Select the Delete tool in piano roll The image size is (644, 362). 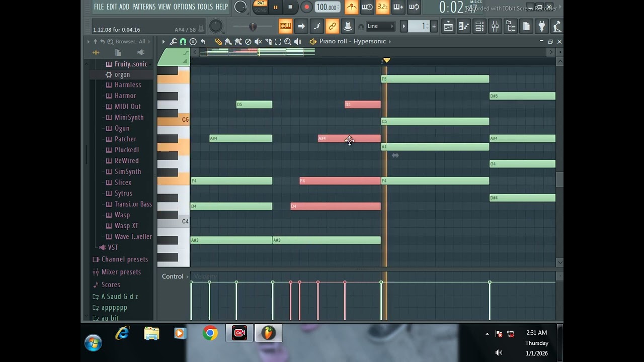248,42
